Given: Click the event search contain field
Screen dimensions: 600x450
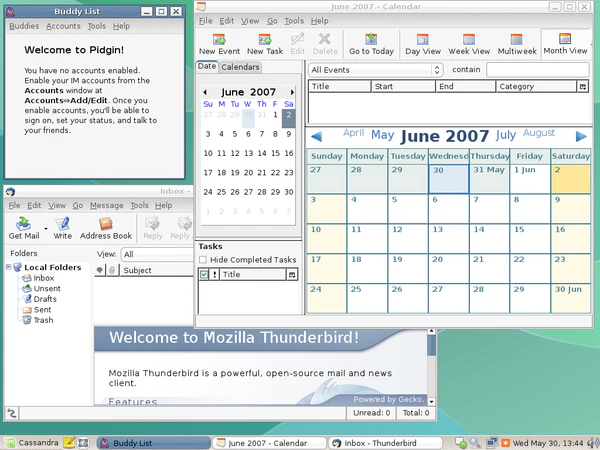Looking at the screenshot, I should tap(537, 69).
